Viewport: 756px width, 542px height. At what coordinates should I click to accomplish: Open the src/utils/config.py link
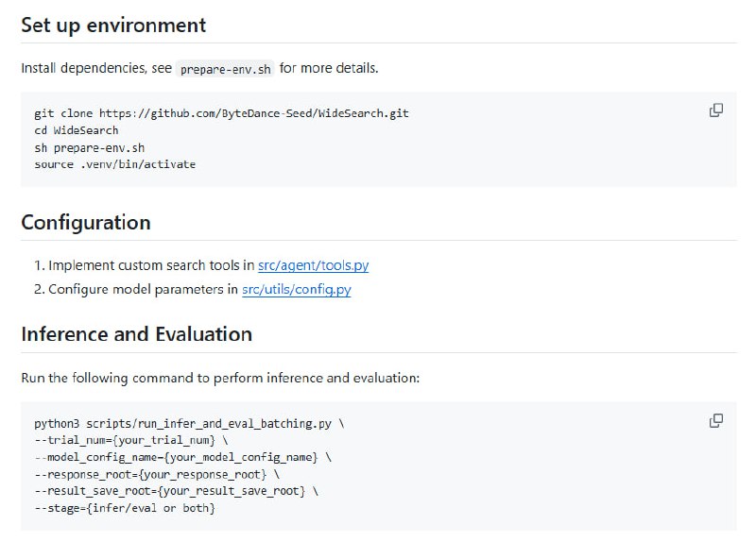coord(296,290)
